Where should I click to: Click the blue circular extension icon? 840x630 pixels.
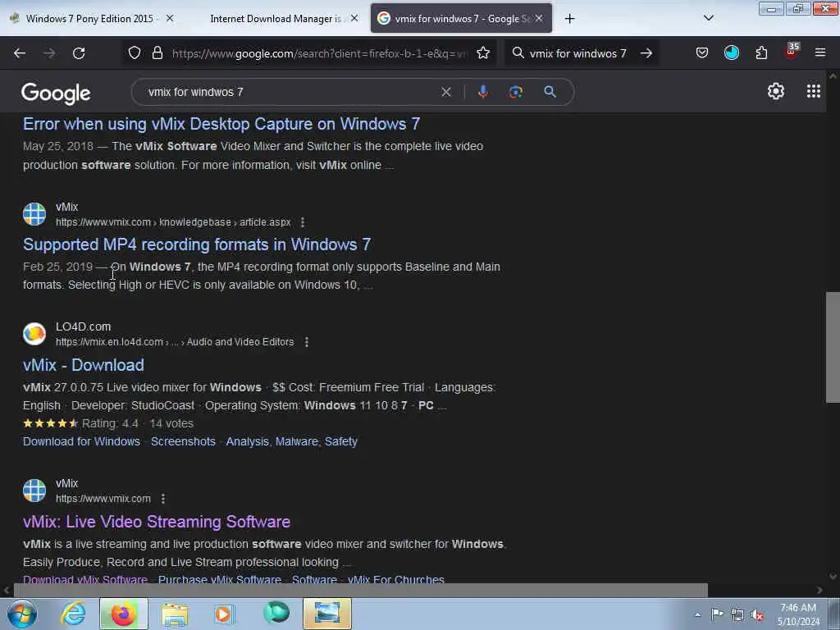click(731, 53)
